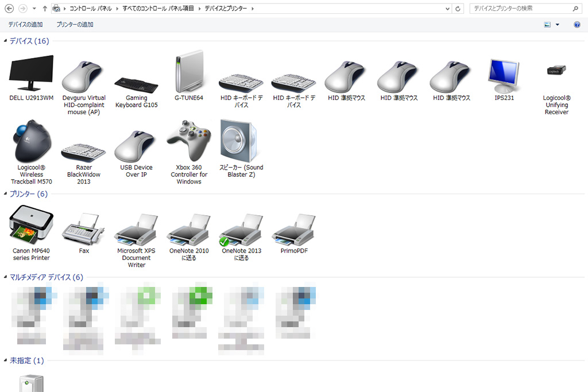Go up one level in folder hierarchy
Image resolution: width=588 pixels, height=392 pixels.
pyautogui.click(x=45, y=8)
